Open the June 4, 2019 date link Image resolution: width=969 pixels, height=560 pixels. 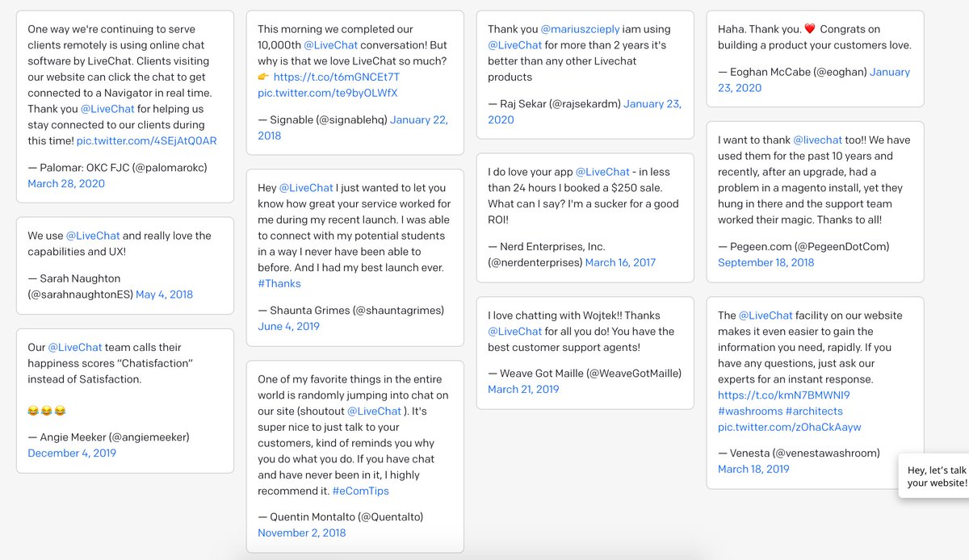coord(288,326)
